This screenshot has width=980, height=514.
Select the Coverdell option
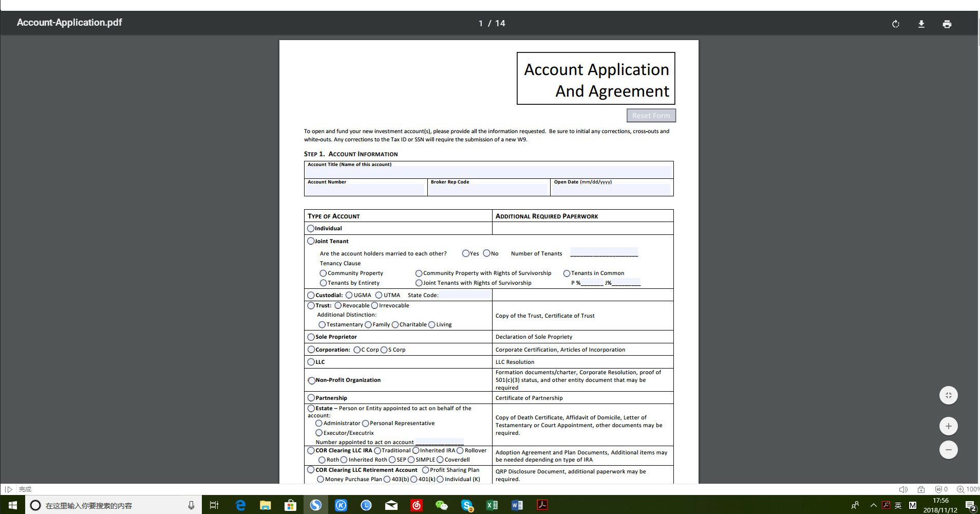(440, 460)
